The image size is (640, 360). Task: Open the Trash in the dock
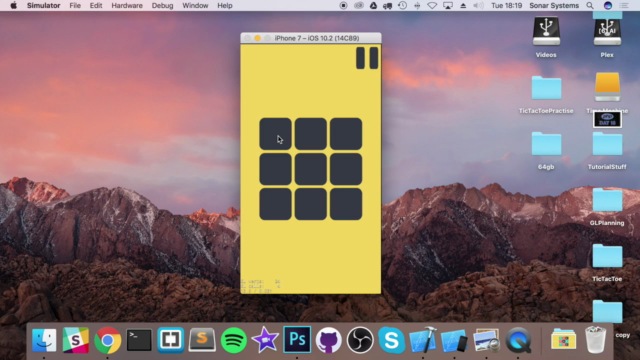[596, 340]
